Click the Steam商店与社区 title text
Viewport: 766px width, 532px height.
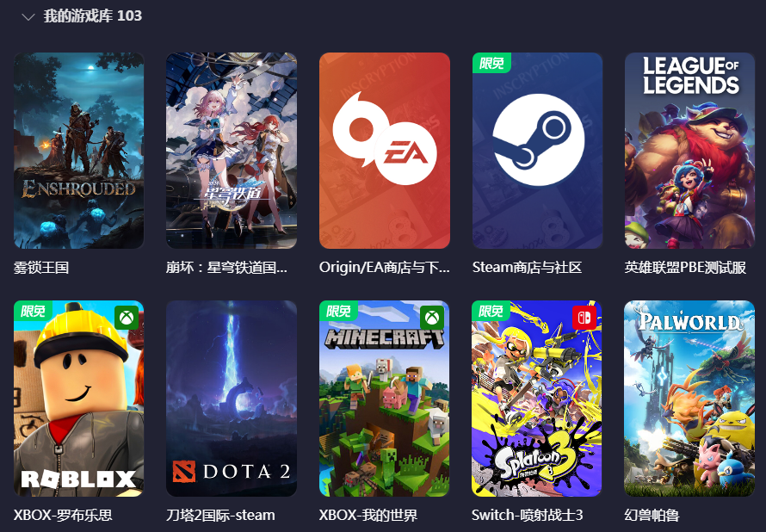point(527,268)
